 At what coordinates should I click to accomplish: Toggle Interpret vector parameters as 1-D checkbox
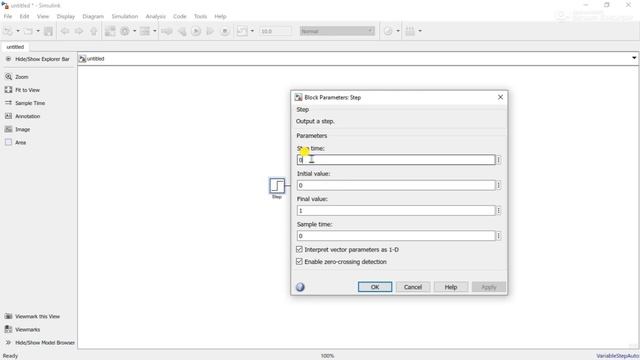click(299, 249)
